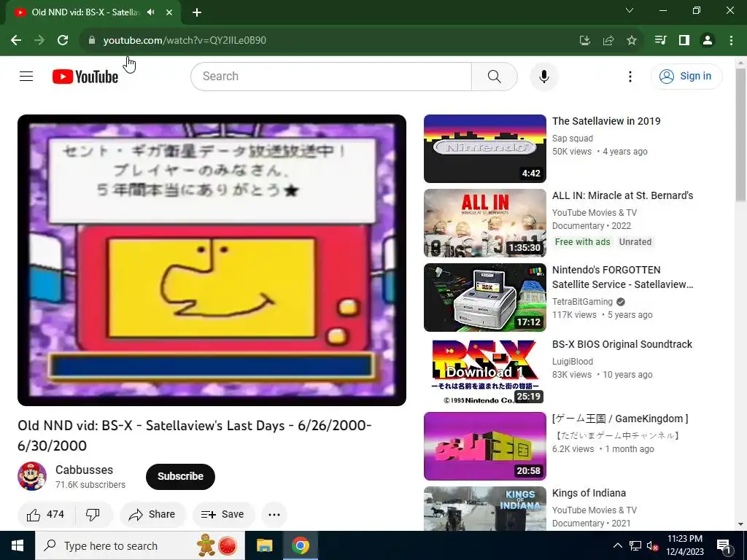
Task: Open the taskbar clock 11:23 PM
Action: point(684,545)
